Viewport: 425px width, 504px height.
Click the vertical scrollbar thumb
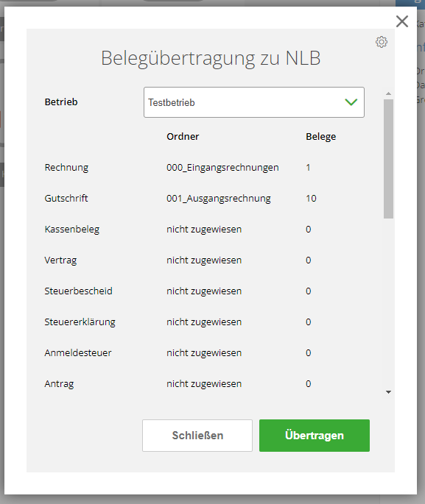(388, 159)
